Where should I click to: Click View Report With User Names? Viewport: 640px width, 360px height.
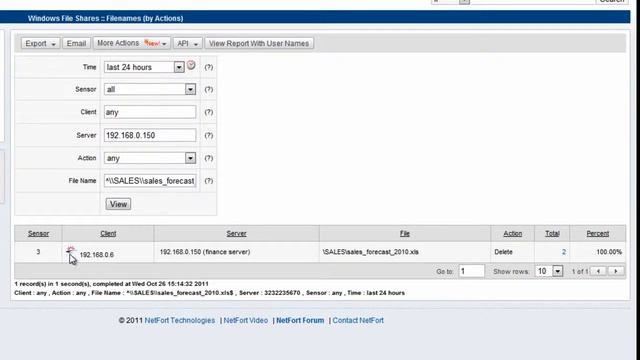click(x=259, y=43)
